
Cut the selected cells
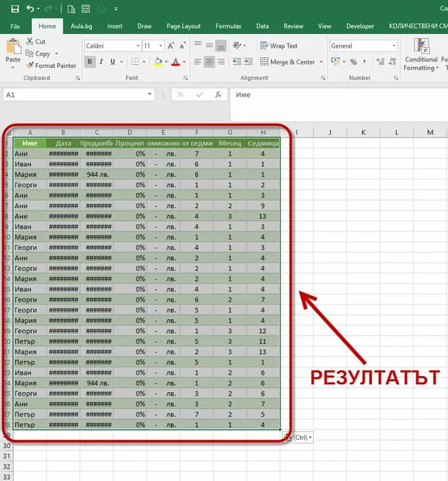tap(36, 41)
